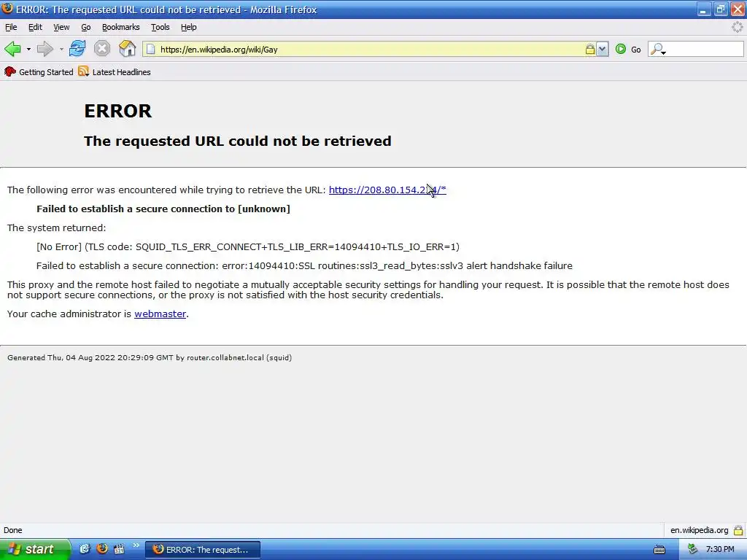747x560 pixels.
Task: Reload the current page
Action: [77, 49]
